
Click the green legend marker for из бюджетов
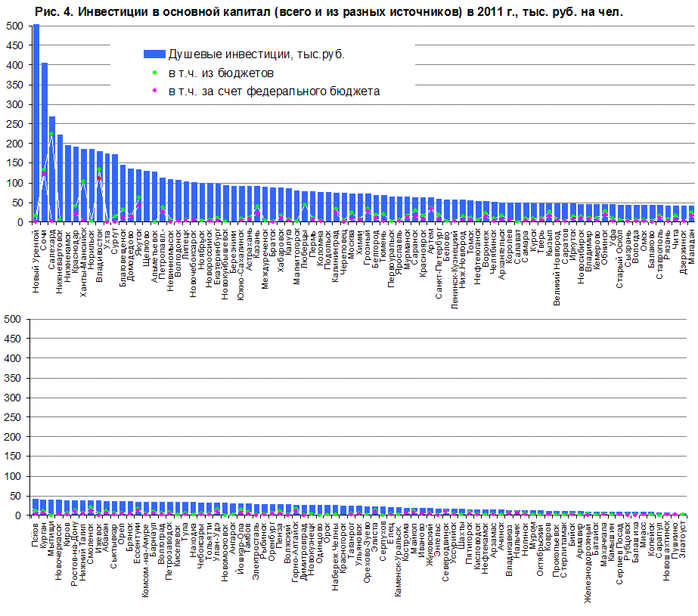pyautogui.click(x=154, y=73)
